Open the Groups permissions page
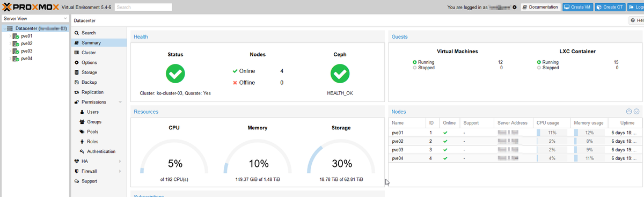 point(94,122)
